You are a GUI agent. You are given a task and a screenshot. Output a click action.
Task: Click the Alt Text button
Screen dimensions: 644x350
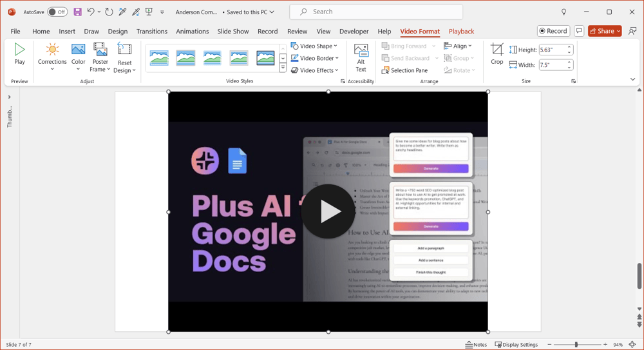pos(361,58)
